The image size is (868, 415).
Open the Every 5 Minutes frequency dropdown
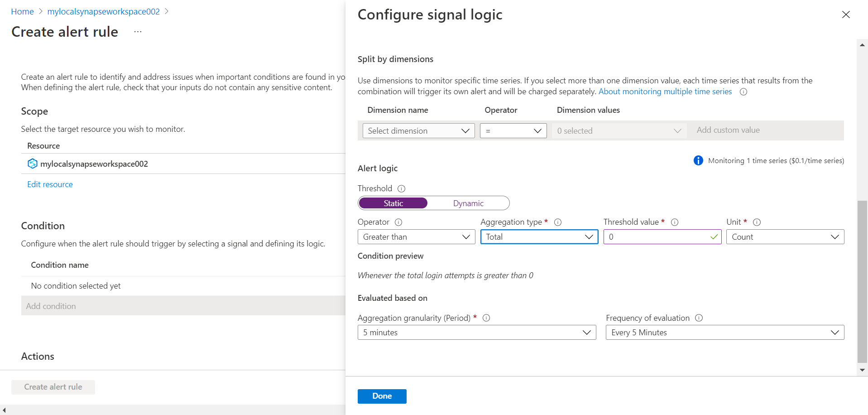pos(724,333)
